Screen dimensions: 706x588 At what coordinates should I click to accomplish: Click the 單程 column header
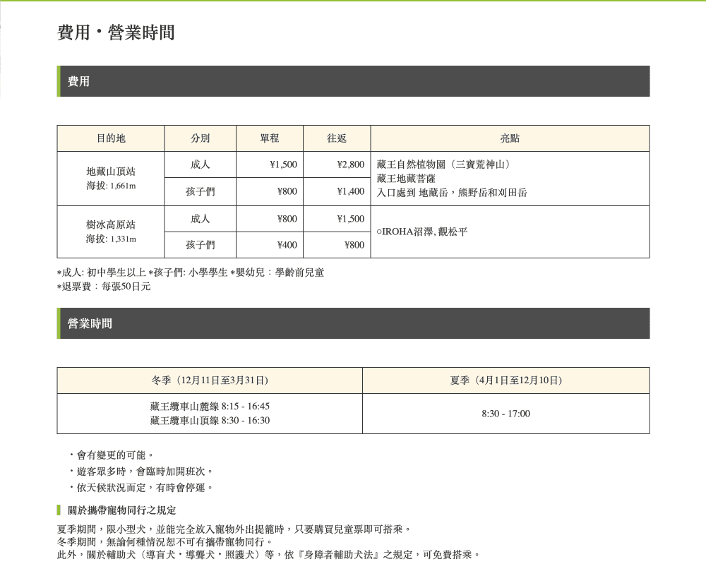270,138
